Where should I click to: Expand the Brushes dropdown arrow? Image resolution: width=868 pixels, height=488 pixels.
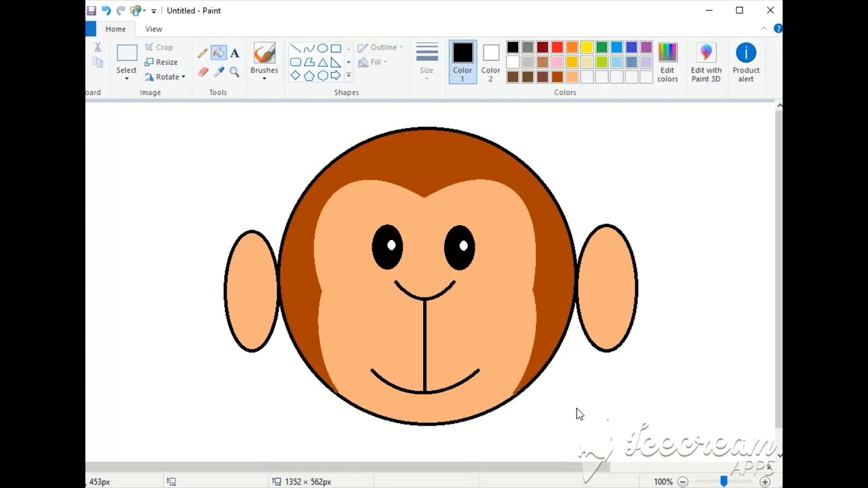click(264, 79)
